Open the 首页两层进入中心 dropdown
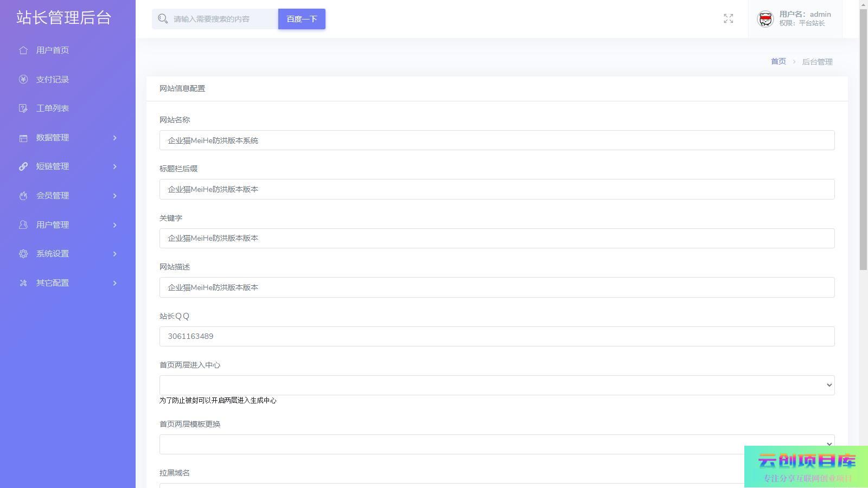 [x=496, y=385]
